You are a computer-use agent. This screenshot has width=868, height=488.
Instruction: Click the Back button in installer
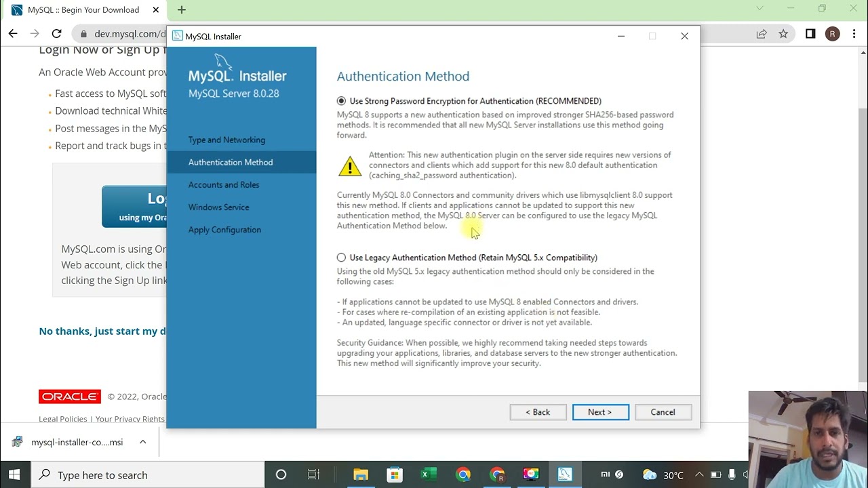click(538, 412)
